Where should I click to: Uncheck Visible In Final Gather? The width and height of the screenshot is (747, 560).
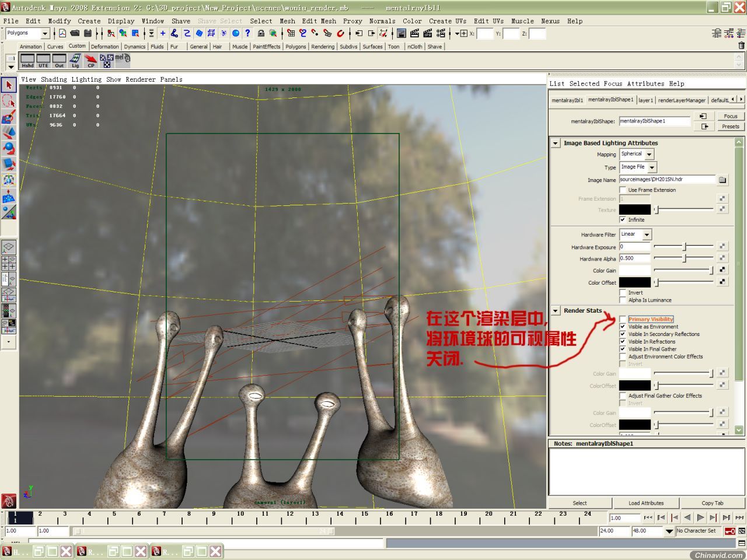click(623, 349)
